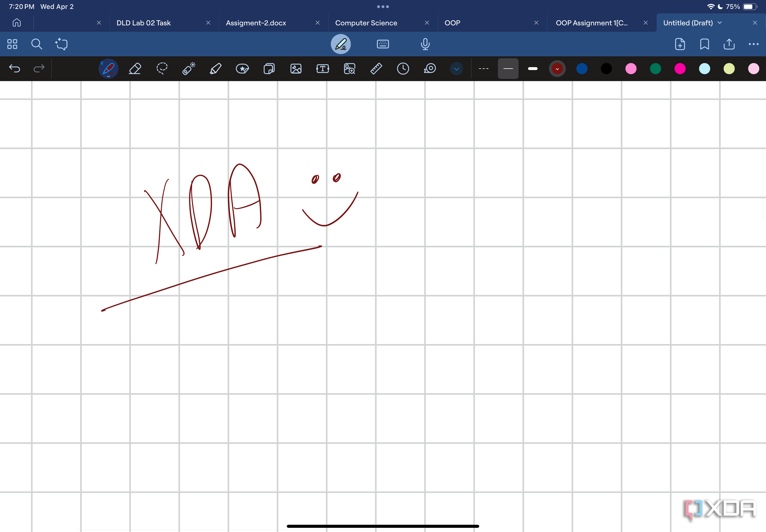Image resolution: width=766 pixels, height=532 pixels.
Task: Expand the toolbar chevron dropdown
Action: 457,69
